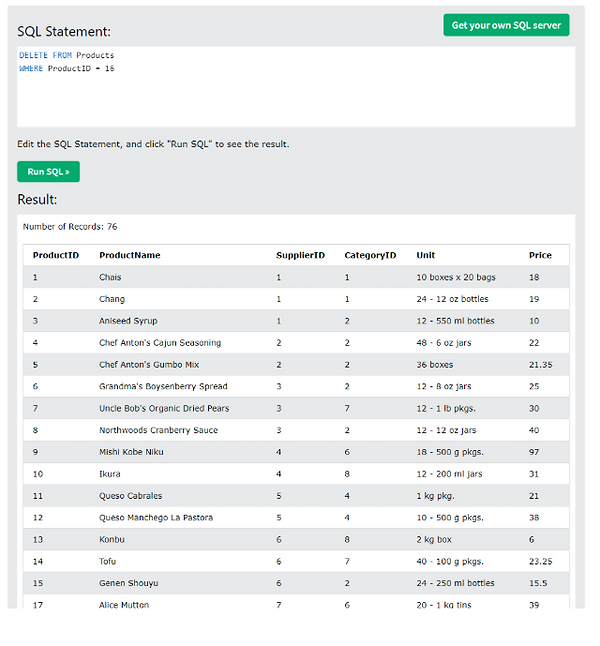This screenshot has width=600, height=646.
Task: Select the Genen Shouyu cell
Action: point(129,583)
